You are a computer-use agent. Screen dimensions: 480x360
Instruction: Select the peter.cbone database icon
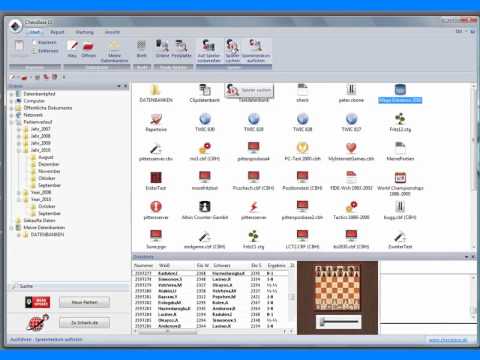tap(351, 94)
